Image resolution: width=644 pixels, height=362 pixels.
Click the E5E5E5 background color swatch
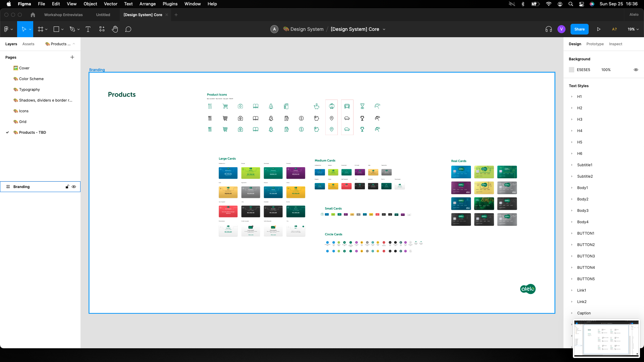pyautogui.click(x=572, y=70)
